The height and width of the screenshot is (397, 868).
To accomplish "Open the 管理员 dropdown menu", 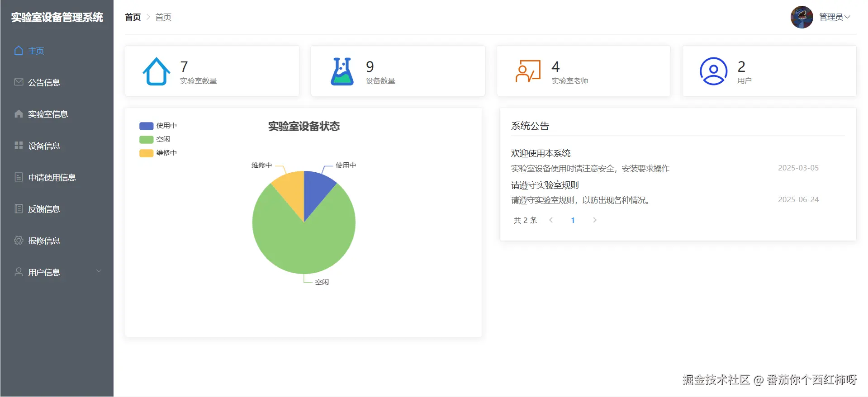I will [x=835, y=17].
